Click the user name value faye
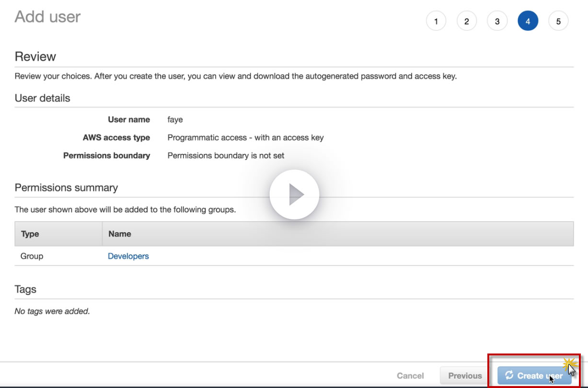The height and width of the screenshot is (388, 588). pos(175,120)
